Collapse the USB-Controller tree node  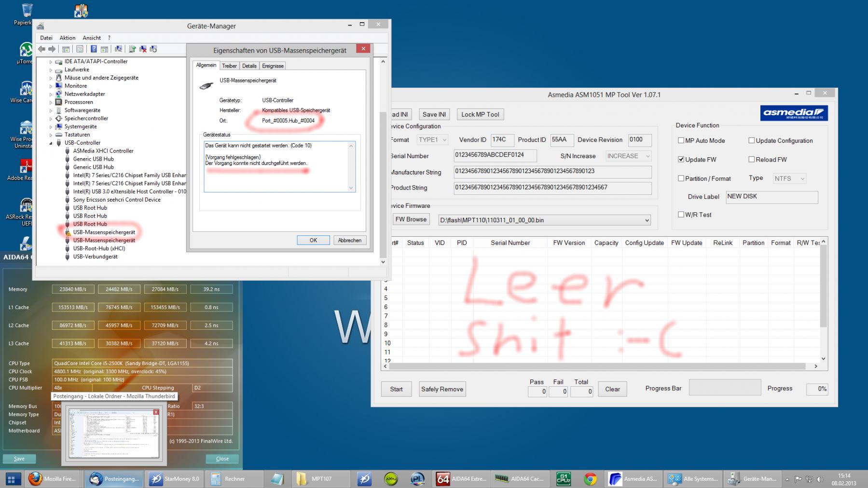click(51, 143)
